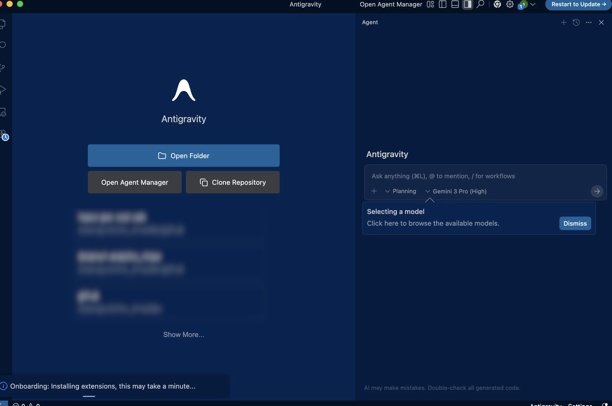Expand the account chevron dropdown in title bar
The height and width of the screenshot is (406, 612).
point(533,5)
